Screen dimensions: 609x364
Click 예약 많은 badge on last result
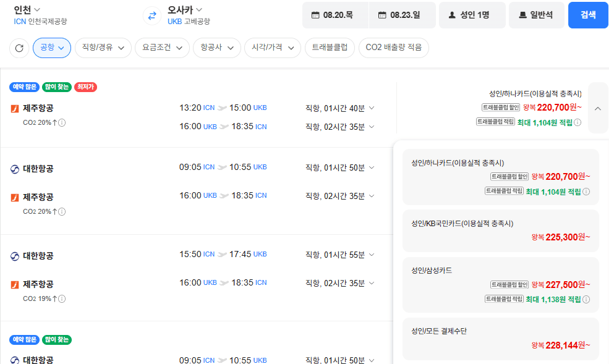click(x=25, y=339)
